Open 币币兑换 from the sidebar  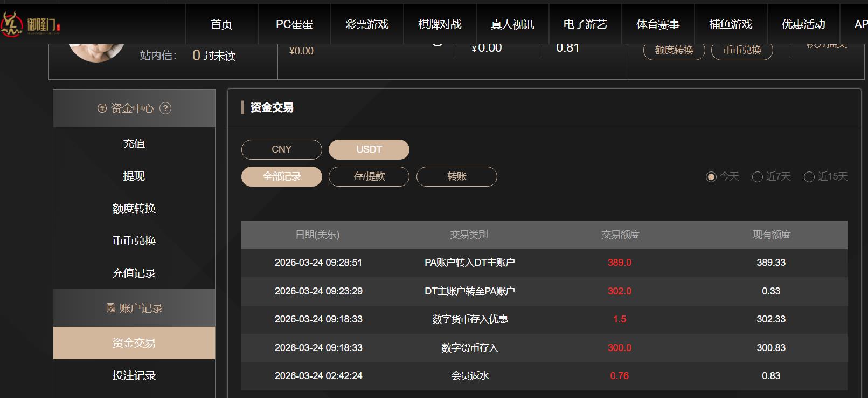tap(134, 241)
